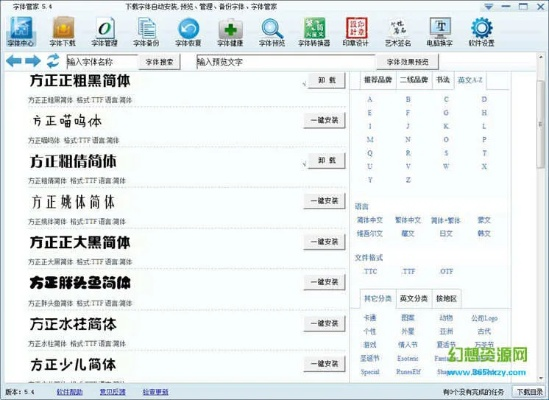Open the 电脑换字 system font icon
The height and width of the screenshot is (400, 549).
tap(440, 31)
